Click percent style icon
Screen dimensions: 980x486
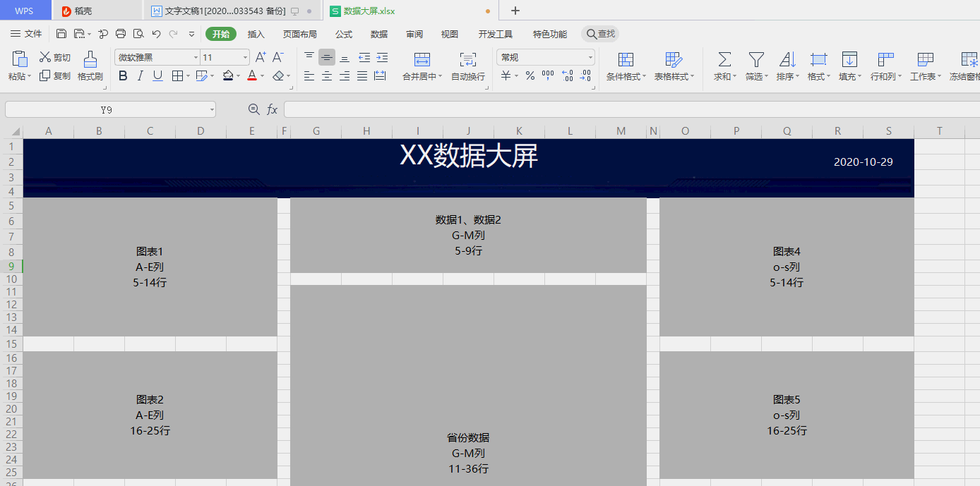(530, 75)
